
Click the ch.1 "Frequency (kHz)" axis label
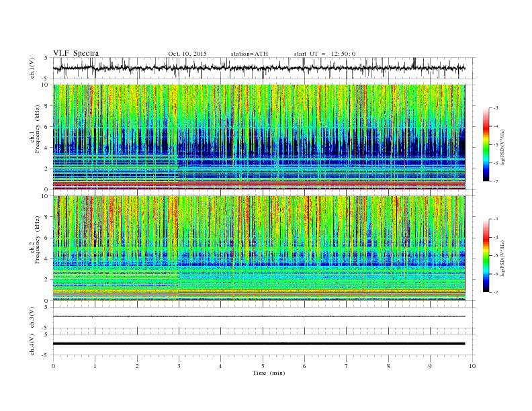[x=38, y=129]
